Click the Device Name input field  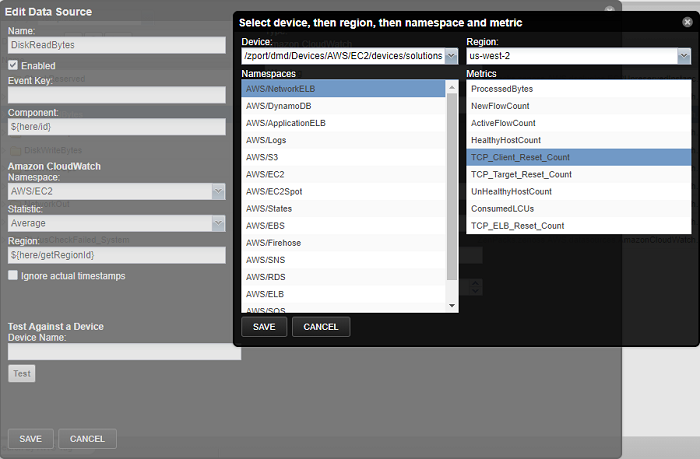tap(124, 351)
